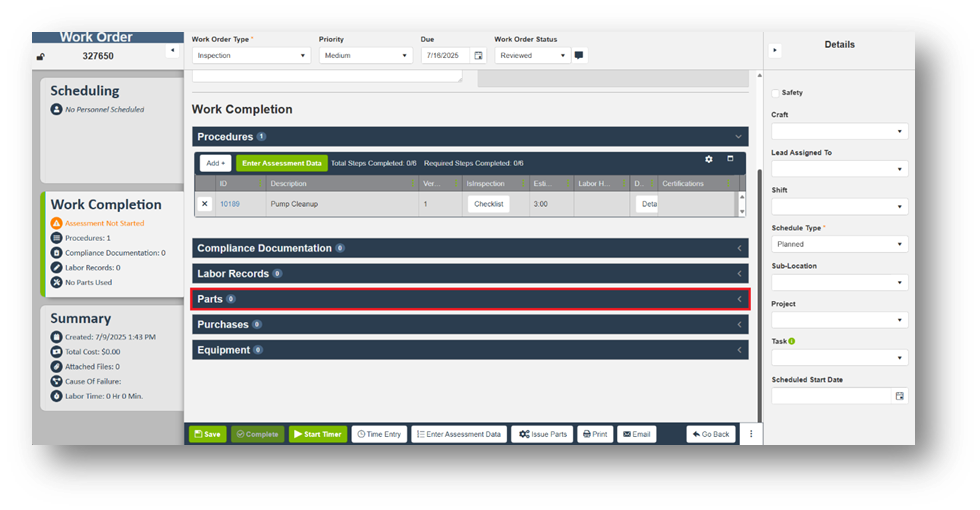Open the Priority dropdown
980x510 pixels.
[x=363, y=56]
